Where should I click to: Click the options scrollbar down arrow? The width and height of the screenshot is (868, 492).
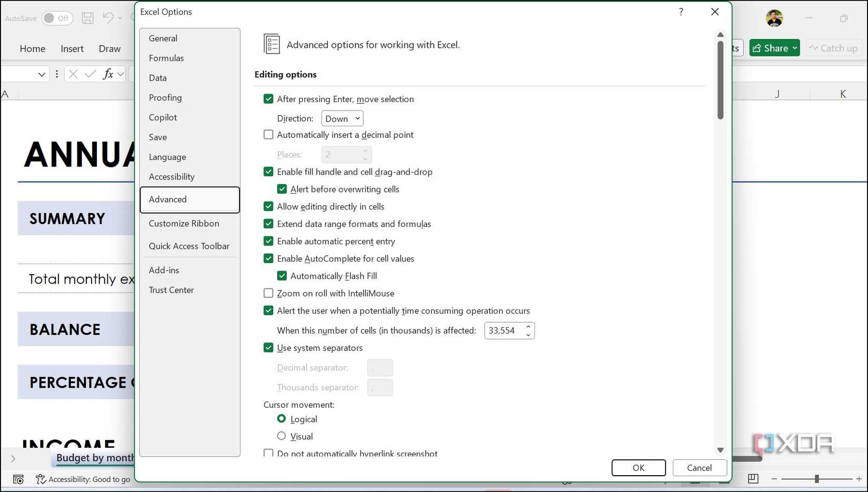coord(720,450)
